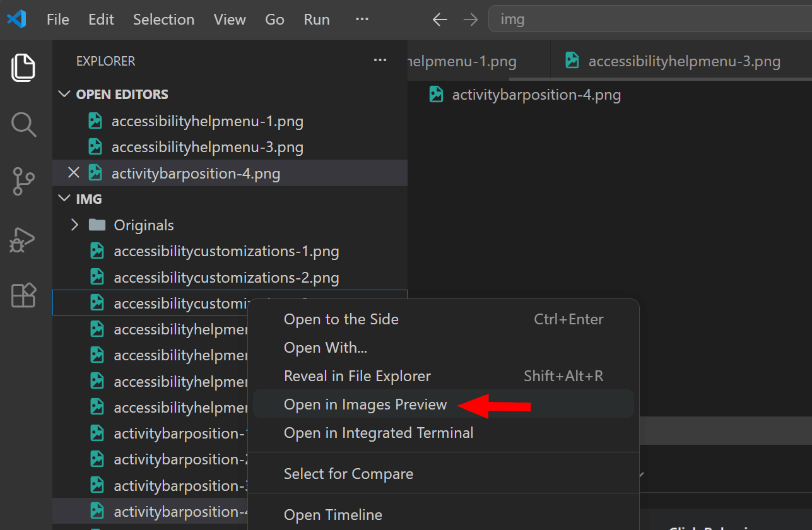Click the forward navigation arrow
Screen dimensions: 812x530
click(x=471, y=20)
